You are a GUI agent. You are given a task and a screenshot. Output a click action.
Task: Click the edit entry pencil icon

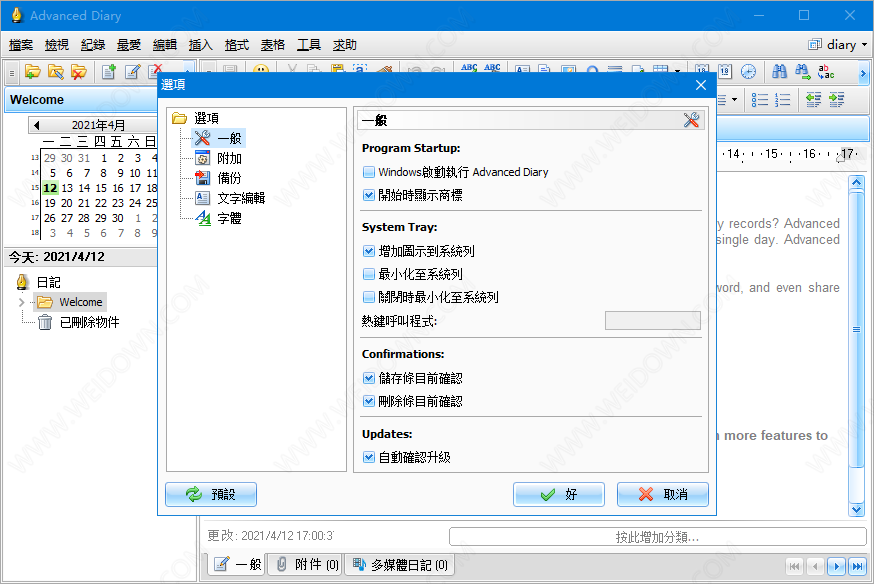(x=133, y=71)
